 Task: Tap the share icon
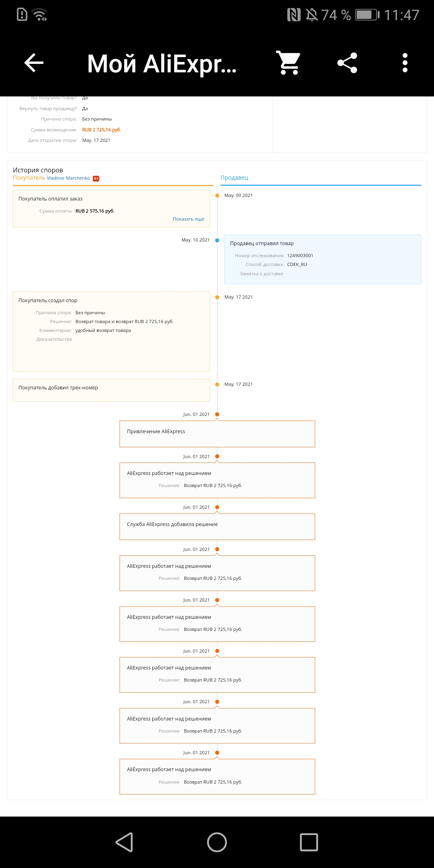tap(347, 63)
